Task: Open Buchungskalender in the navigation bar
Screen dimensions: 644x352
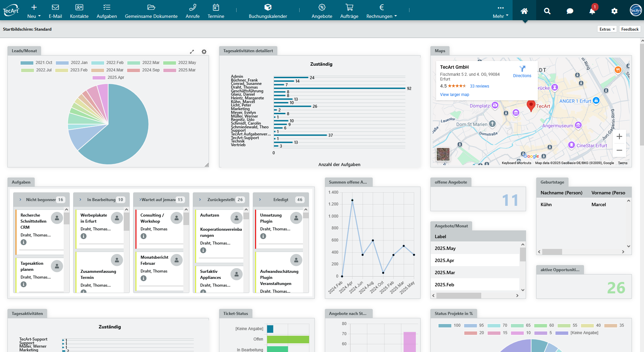Action: coord(268,11)
